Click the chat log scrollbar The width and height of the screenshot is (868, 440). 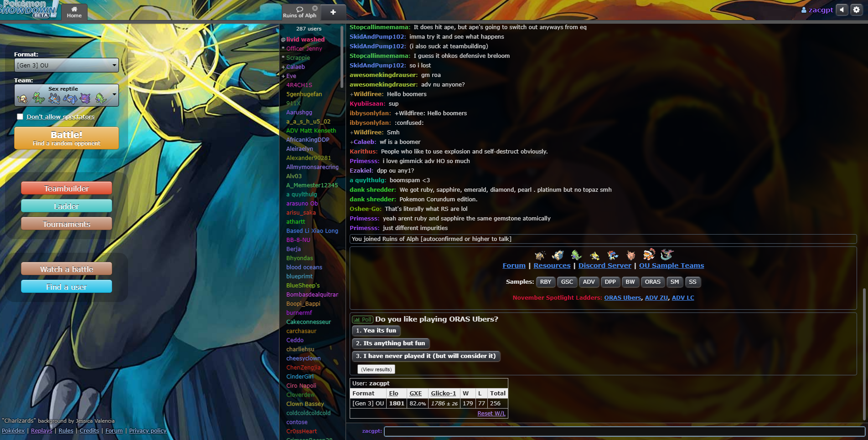(864, 354)
